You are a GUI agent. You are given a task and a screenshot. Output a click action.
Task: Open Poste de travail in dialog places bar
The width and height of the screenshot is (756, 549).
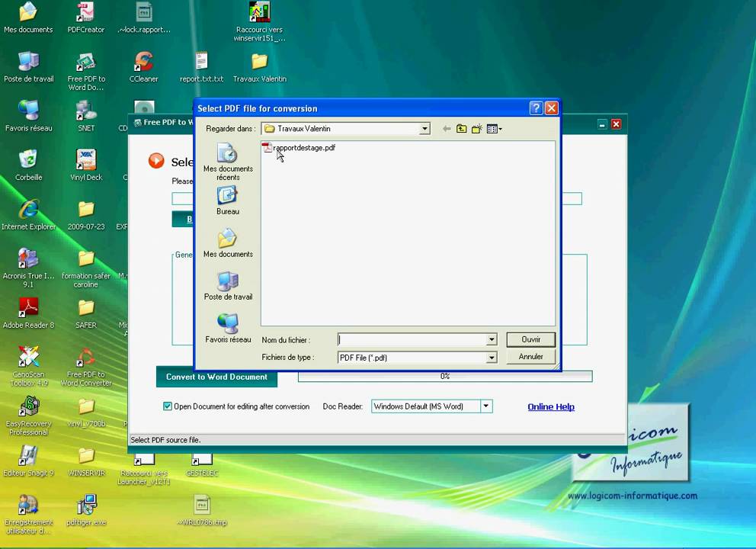click(228, 286)
